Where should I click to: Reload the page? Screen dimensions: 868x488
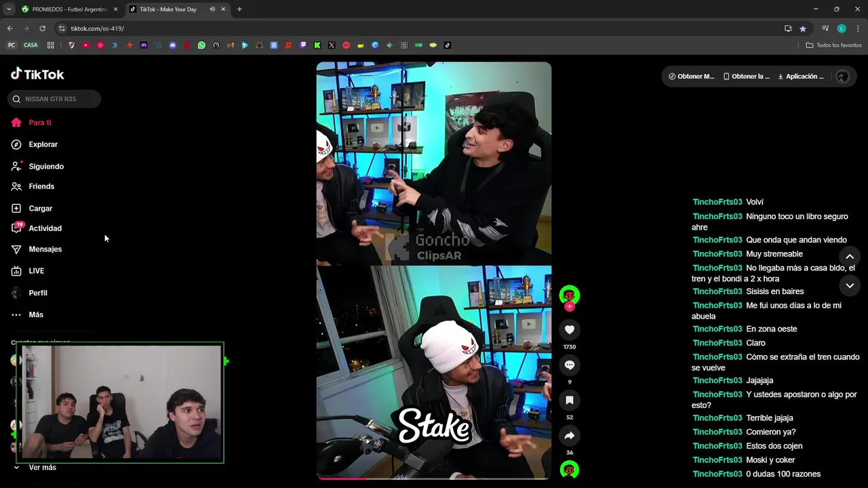[42, 28]
